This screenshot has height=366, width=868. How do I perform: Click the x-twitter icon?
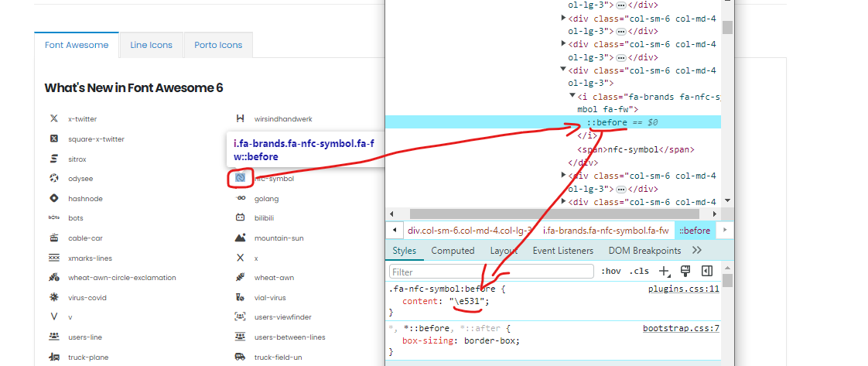pyautogui.click(x=53, y=118)
